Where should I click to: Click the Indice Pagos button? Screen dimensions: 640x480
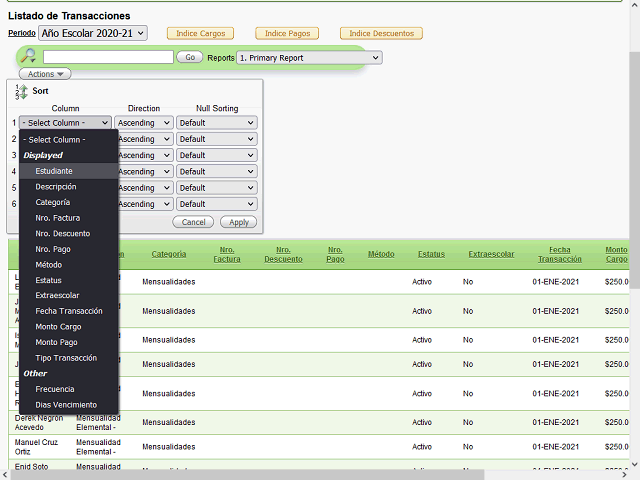[x=287, y=33]
